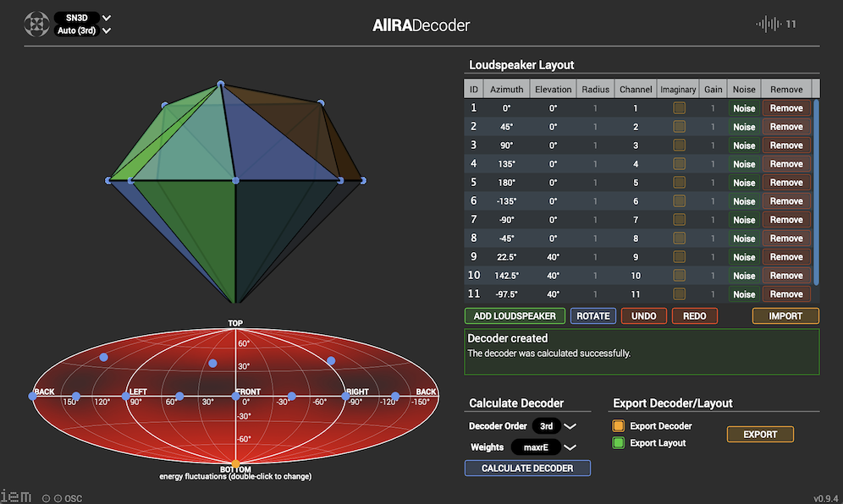Screen dimensions: 843x504
Task: Click the output channels waveform icon
Action: [768, 25]
